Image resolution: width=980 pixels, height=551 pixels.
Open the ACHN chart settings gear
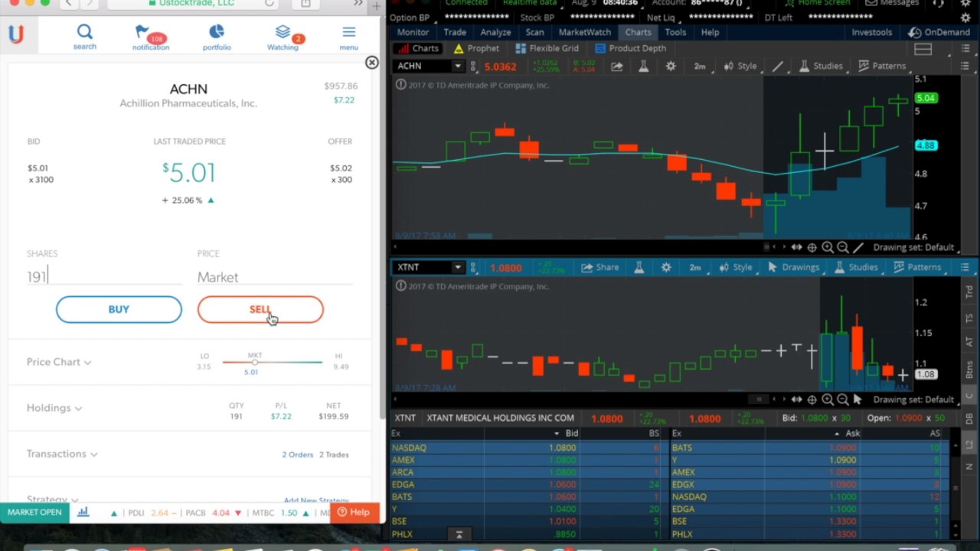point(671,66)
